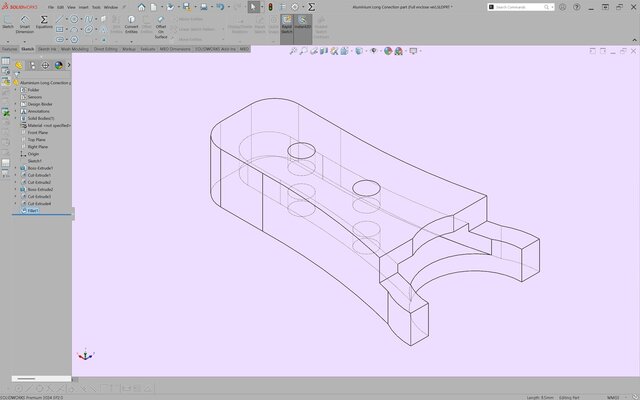The image size is (640, 400).
Task: Click the Search Commands input box
Action: pyautogui.click(x=563, y=7)
